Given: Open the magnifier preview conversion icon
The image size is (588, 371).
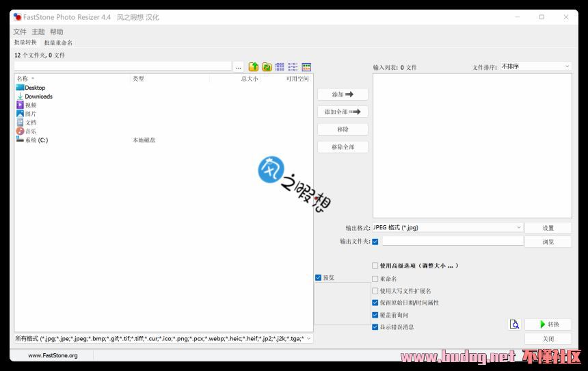Looking at the screenshot, I should (x=514, y=324).
